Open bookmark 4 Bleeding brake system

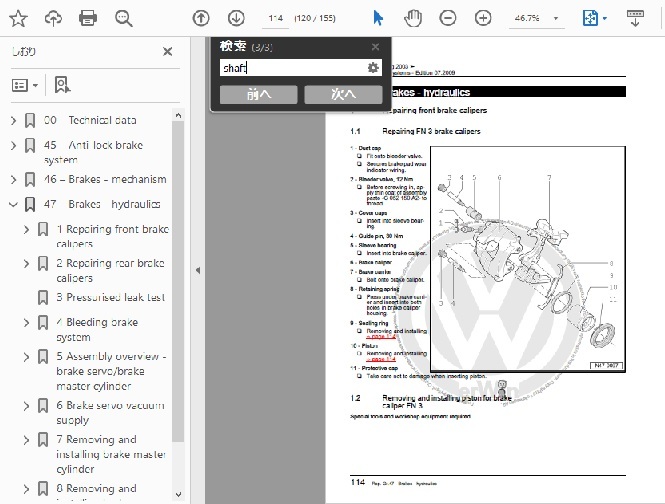(97, 330)
